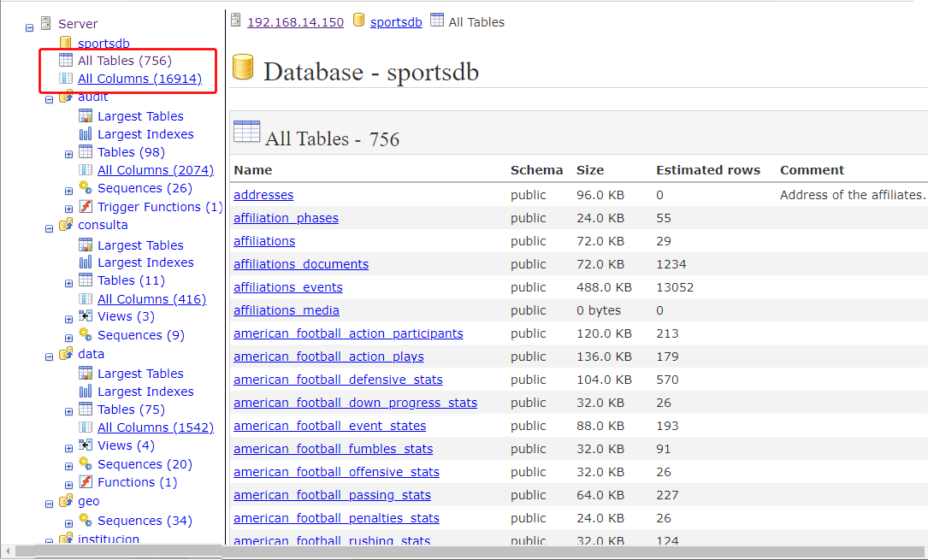Open the affiliation_phases table link
Screen dimensions: 928x560
pos(286,218)
